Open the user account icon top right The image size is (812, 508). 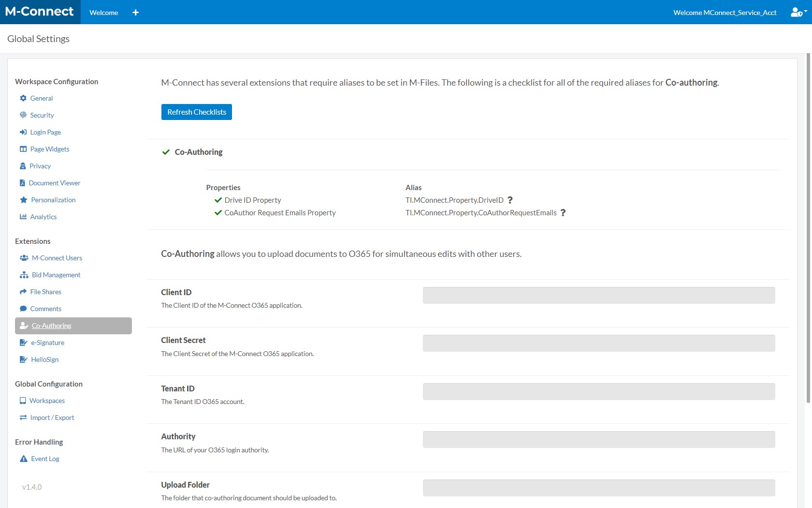point(797,12)
